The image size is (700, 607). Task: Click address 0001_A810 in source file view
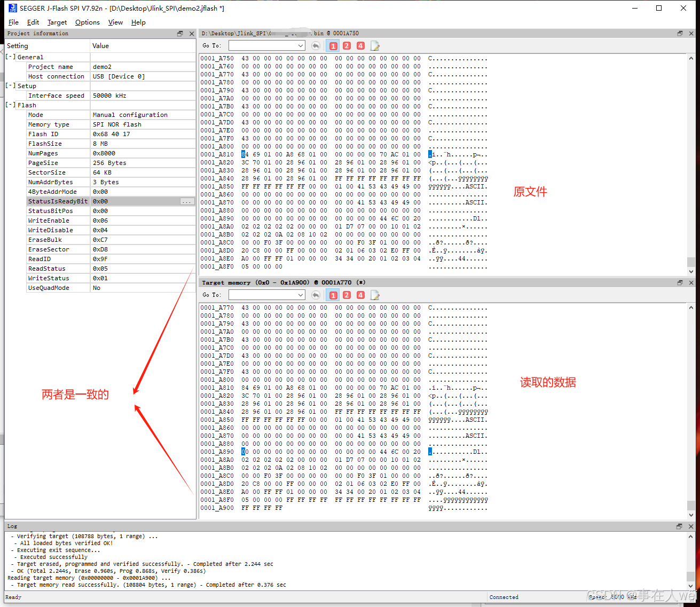(217, 154)
